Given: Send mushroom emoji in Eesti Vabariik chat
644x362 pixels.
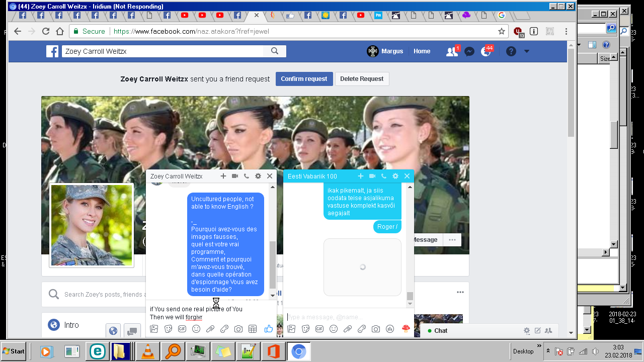Looking at the screenshot, I should pos(406,329).
